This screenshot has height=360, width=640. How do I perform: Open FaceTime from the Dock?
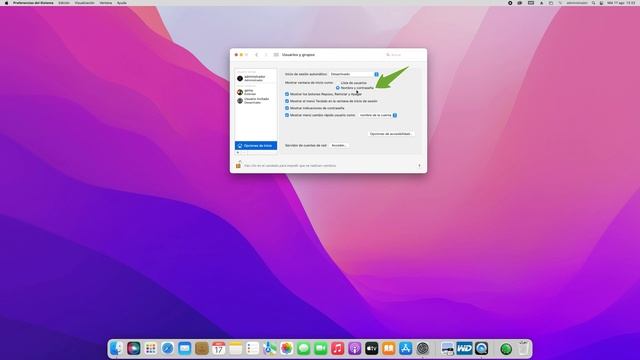320,349
